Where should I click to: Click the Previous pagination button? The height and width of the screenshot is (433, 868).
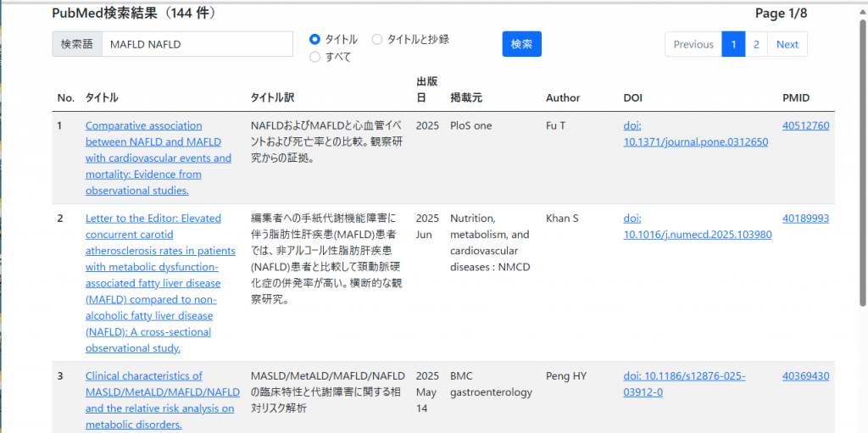click(x=693, y=44)
